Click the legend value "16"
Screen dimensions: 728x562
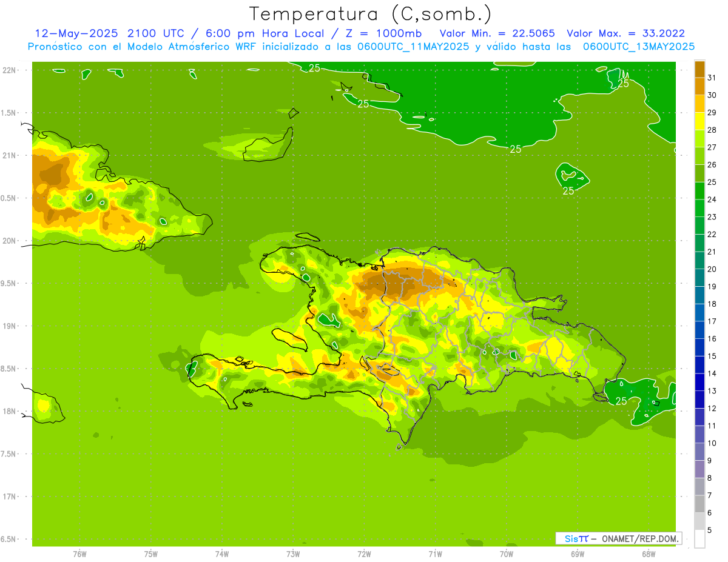(712, 339)
